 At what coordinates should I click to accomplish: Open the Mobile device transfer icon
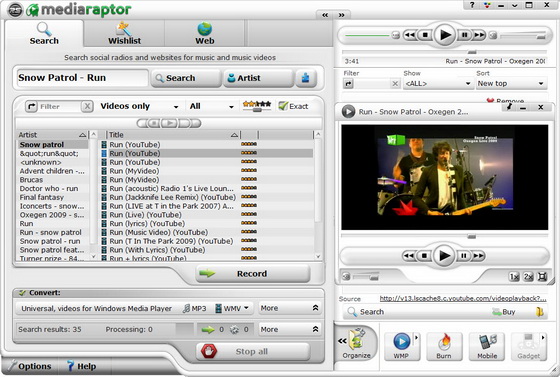488,346
